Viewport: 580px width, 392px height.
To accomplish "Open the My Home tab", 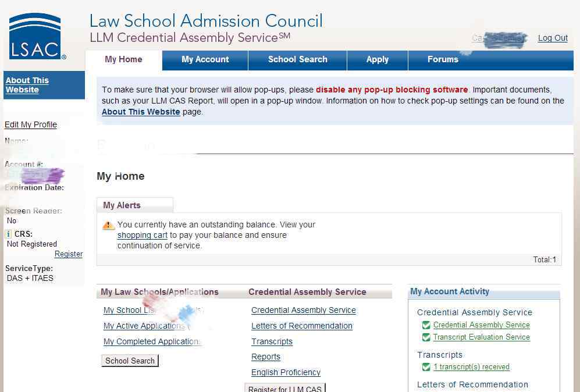I will [x=123, y=59].
